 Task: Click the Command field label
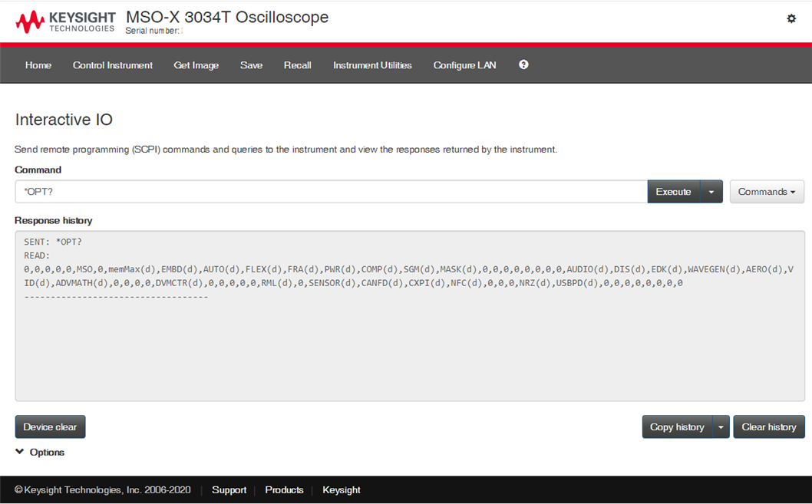[38, 170]
